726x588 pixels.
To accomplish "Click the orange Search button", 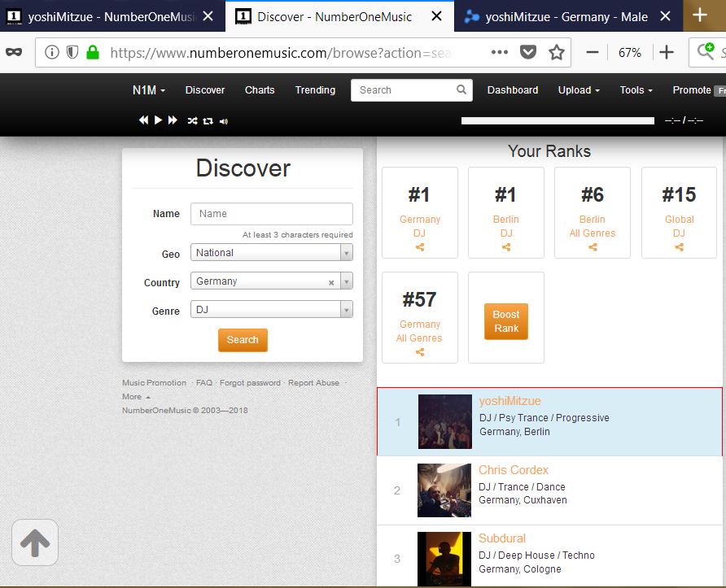I will click(243, 340).
